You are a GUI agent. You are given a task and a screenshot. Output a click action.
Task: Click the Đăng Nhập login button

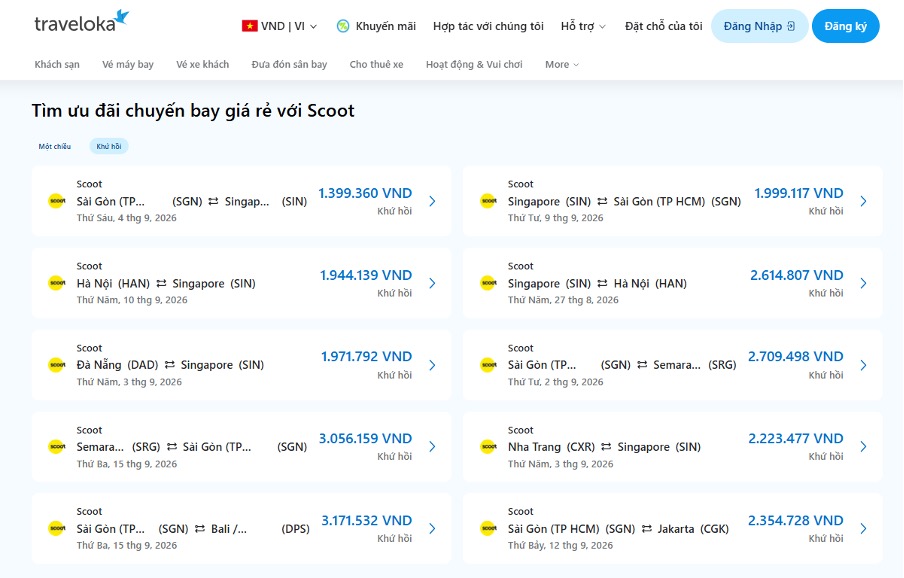tap(759, 26)
